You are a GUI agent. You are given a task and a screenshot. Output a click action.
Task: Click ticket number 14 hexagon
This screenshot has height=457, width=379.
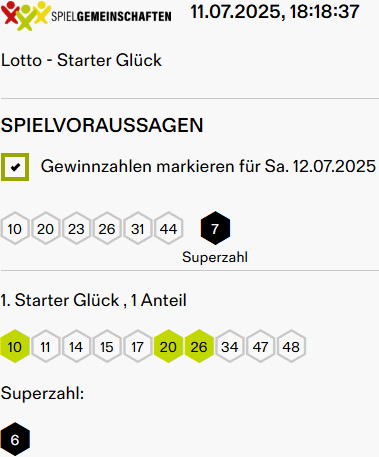coord(76,346)
